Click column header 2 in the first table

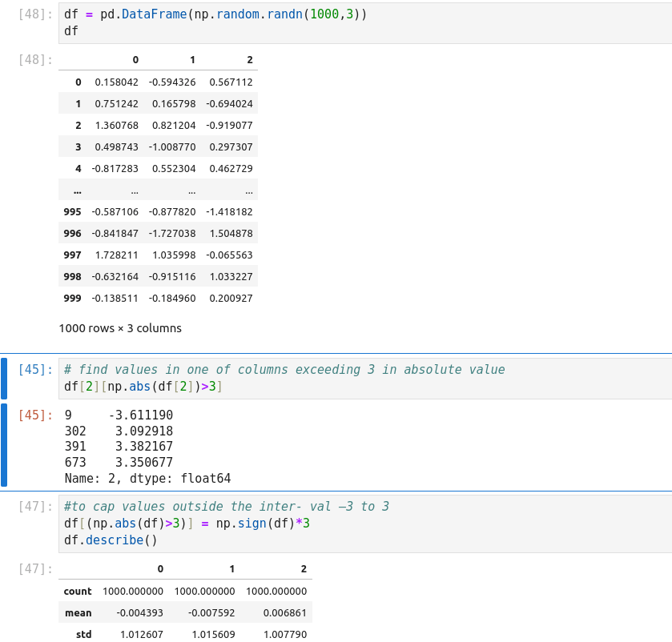[249, 60]
